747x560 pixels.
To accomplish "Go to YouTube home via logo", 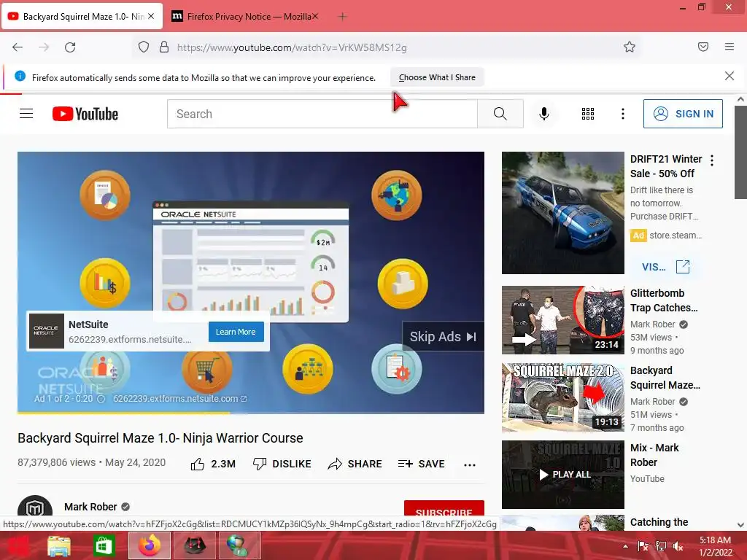I will tap(85, 114).
